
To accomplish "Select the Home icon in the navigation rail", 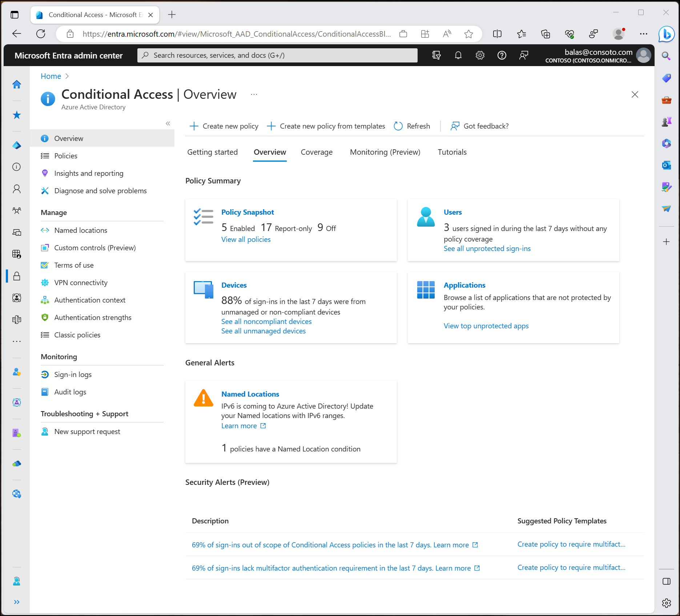I will [17, 84].
